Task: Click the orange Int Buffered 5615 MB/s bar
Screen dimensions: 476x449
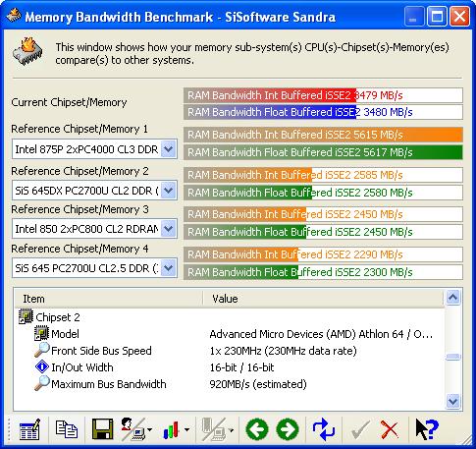Action: click(x=323, y=135)
